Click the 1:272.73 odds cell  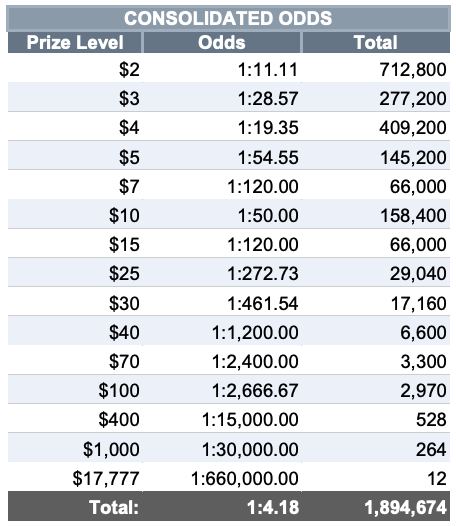pos(222,272)
